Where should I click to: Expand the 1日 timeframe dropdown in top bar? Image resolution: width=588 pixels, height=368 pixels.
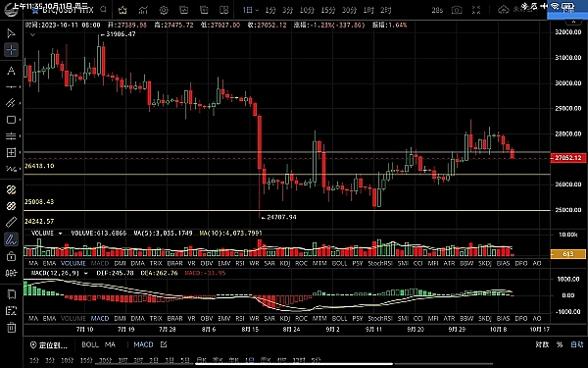[250, 10]
